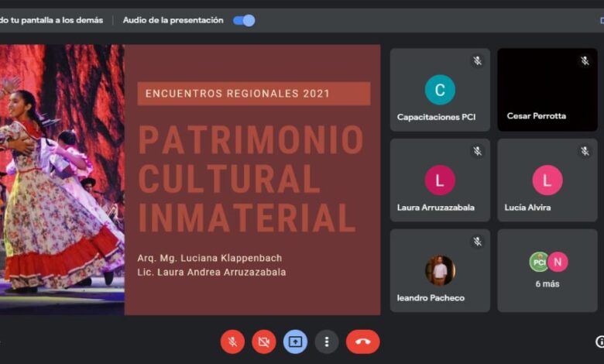The height and width of the screenshot is (364, 604).
Task: Hang up using the red phone button
Action: tap(363, 342)
